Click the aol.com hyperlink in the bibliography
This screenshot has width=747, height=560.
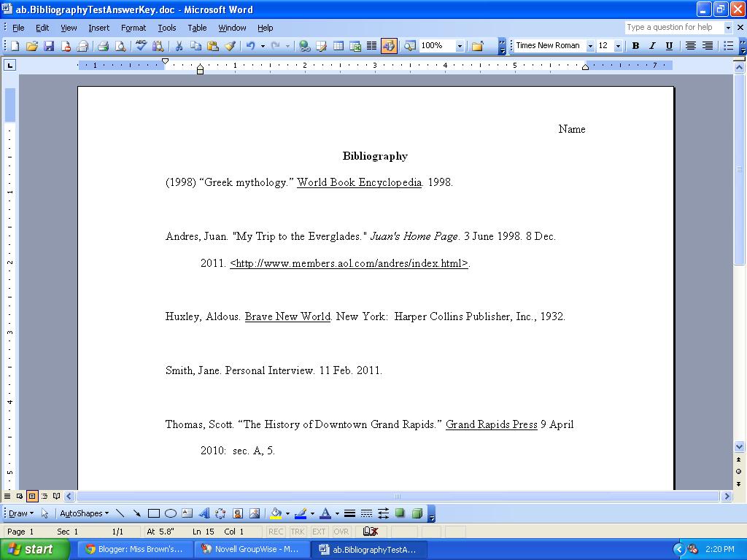click(x=349, y=263)
